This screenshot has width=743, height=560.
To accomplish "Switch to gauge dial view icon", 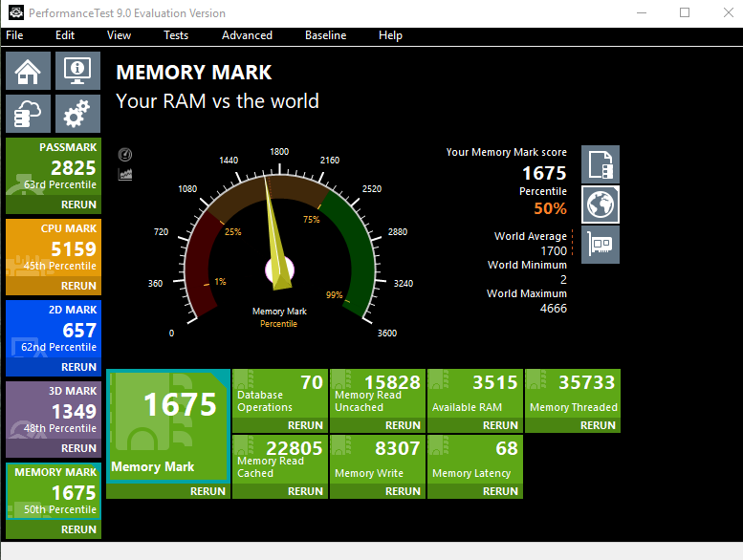I will point(125,154).
